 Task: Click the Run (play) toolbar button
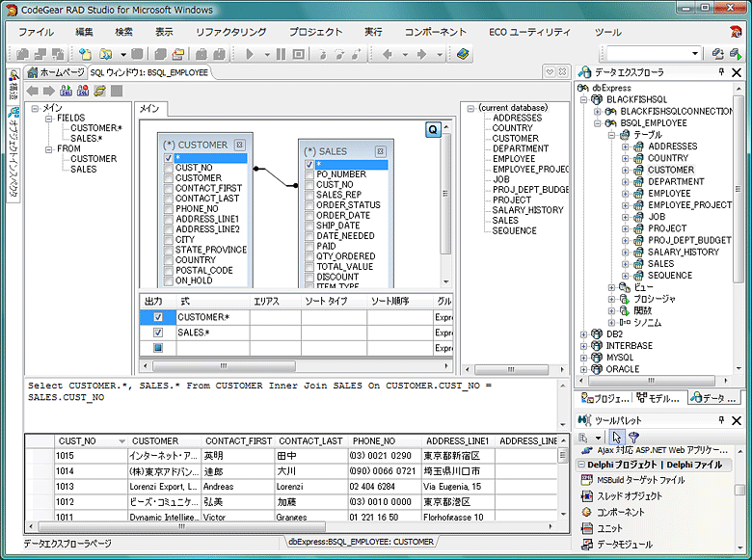pyautogui.click(x=251, y=55)
